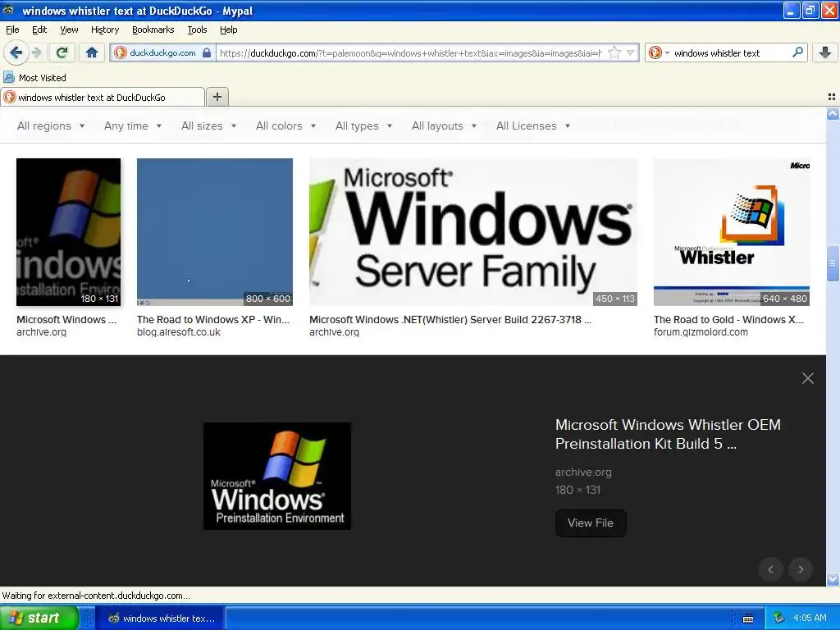
Task: Open a new tab with the plus button
Action: 217,97
